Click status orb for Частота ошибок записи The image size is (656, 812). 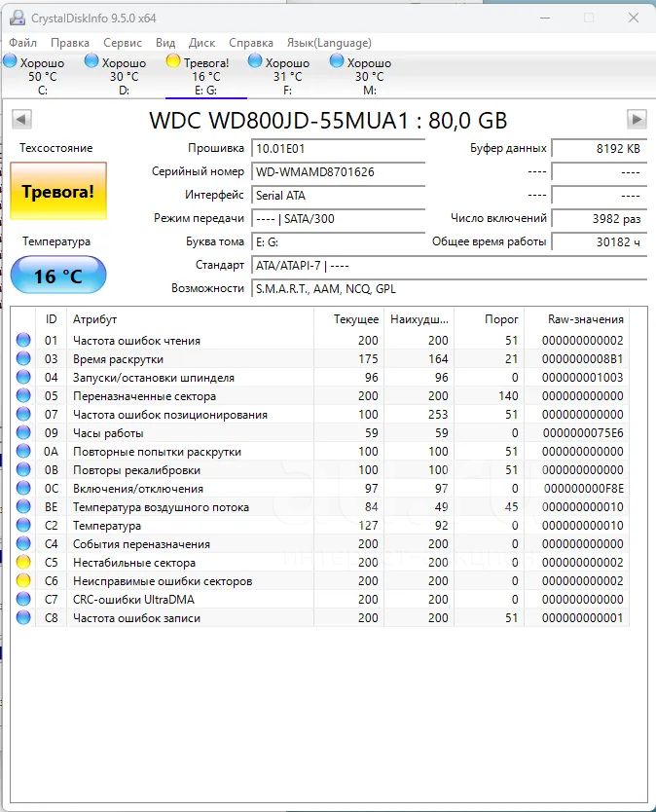click(23, 618)
